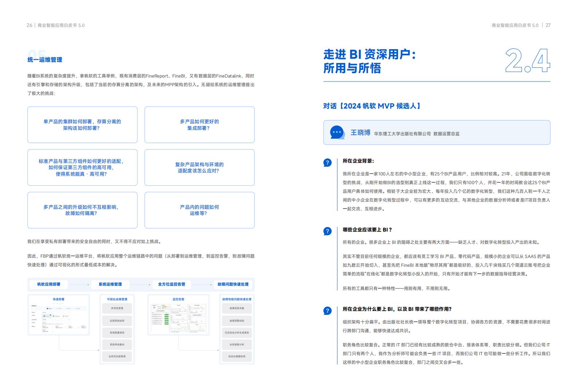Click the 故障信息采集 box

(x=237, y=308)
